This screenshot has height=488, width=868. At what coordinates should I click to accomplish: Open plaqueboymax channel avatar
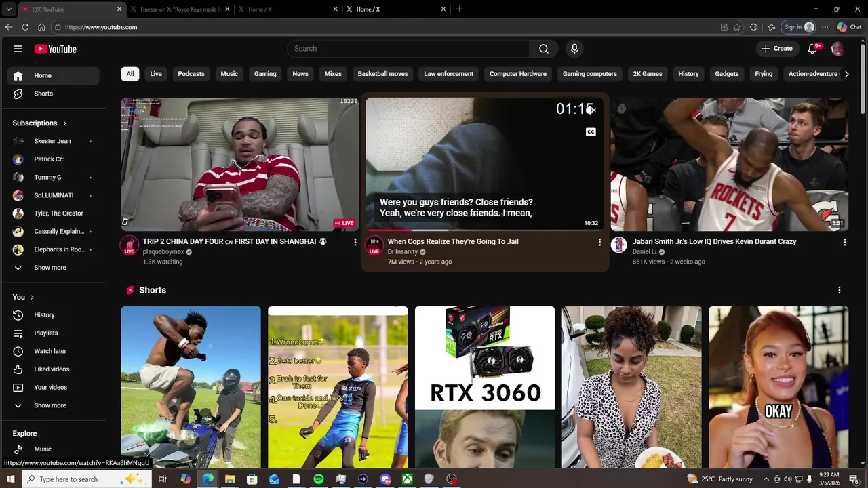129,245
